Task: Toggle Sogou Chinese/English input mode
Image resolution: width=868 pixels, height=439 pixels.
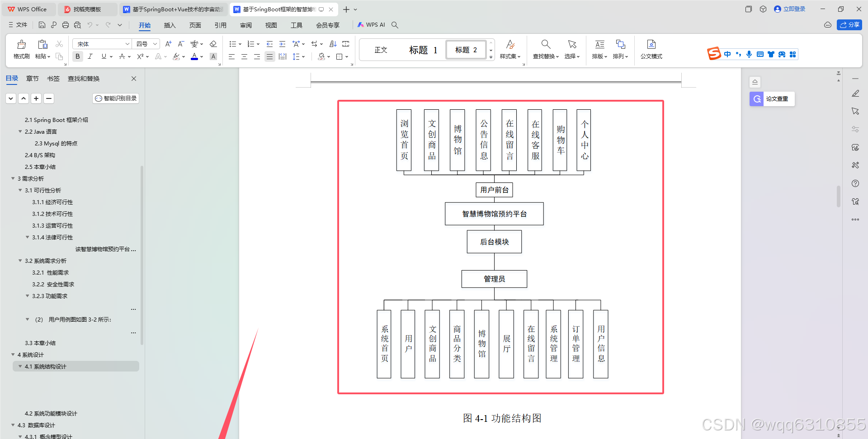Action: click(x=727, y=54)
